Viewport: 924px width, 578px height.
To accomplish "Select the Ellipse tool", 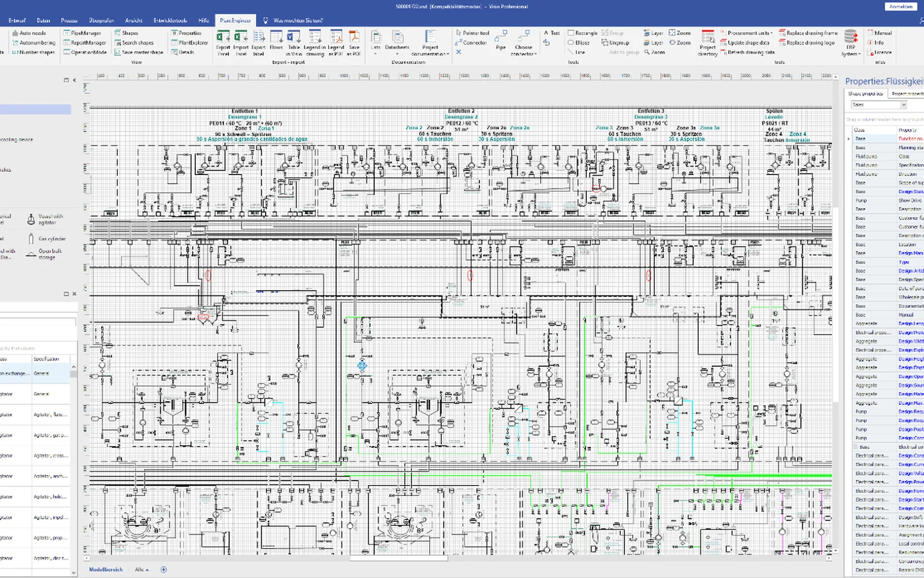I will coord(579,43).
